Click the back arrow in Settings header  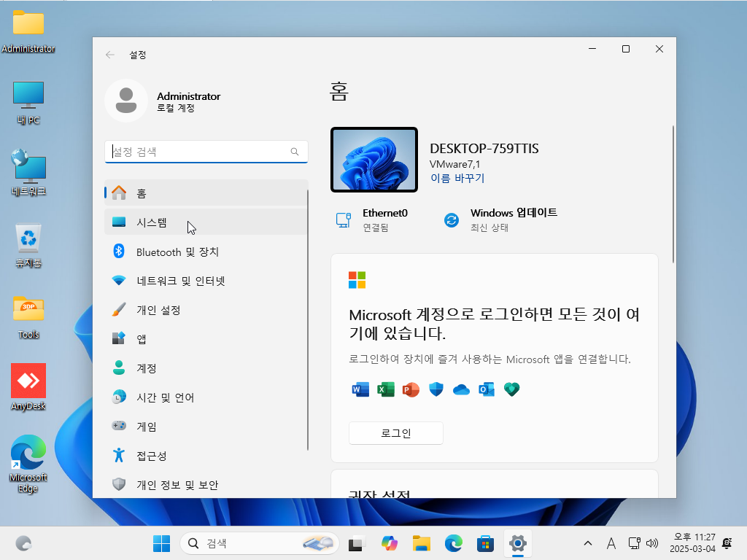pos(110,55)
